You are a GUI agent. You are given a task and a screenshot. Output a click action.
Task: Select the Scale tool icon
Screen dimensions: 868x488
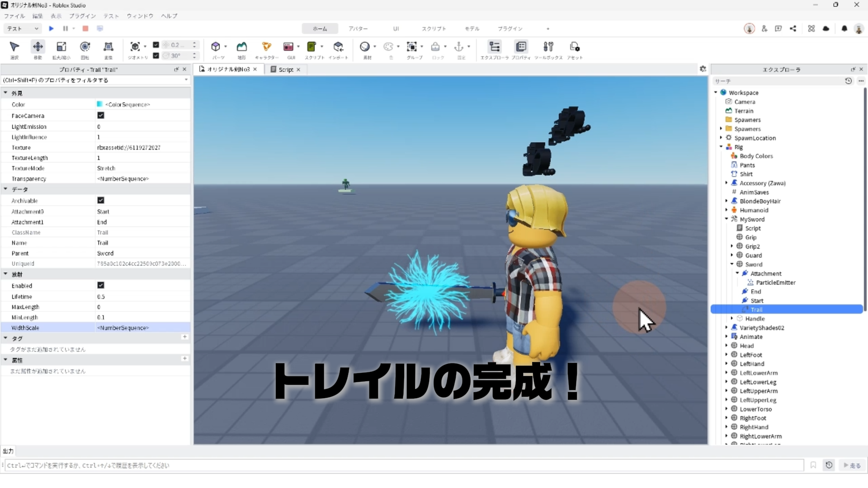point(61,47)
